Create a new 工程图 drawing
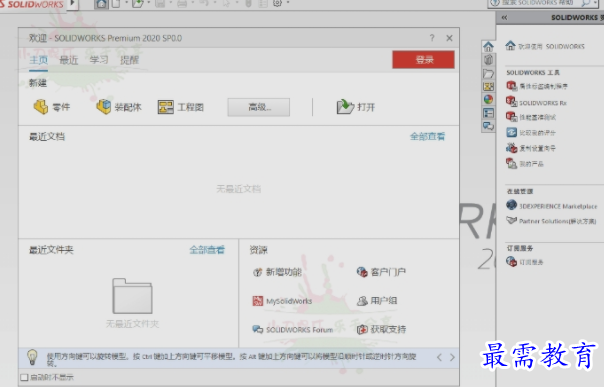This screenshot has height=387, width=604. [x=181, y=107]
